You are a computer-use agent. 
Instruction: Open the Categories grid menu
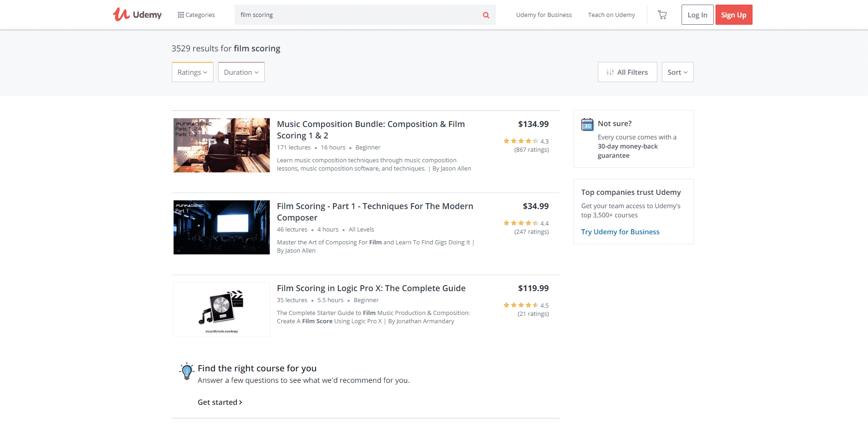coord(196,15)
